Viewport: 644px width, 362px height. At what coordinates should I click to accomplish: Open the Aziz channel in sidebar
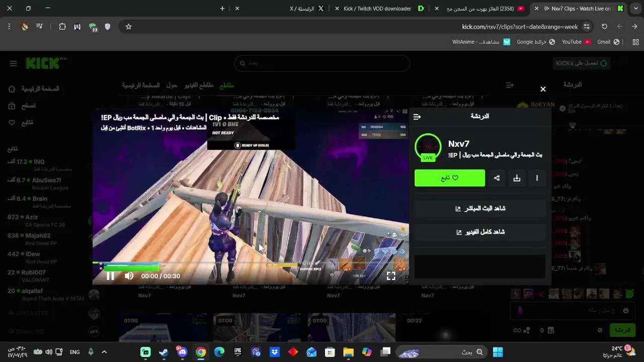coord(47,221)
